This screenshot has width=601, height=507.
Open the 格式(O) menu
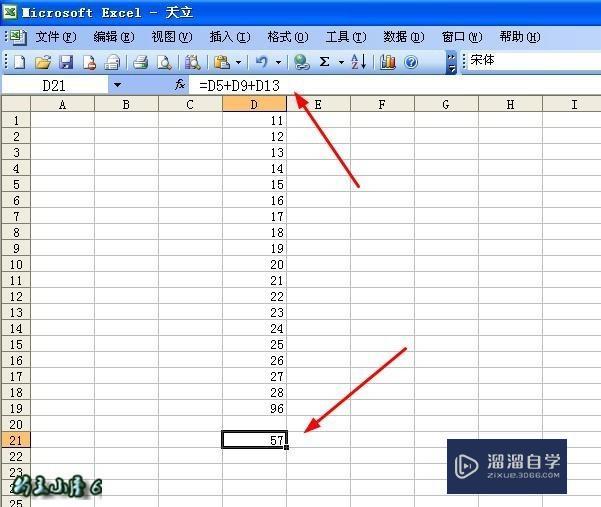(x=288, y=37)
